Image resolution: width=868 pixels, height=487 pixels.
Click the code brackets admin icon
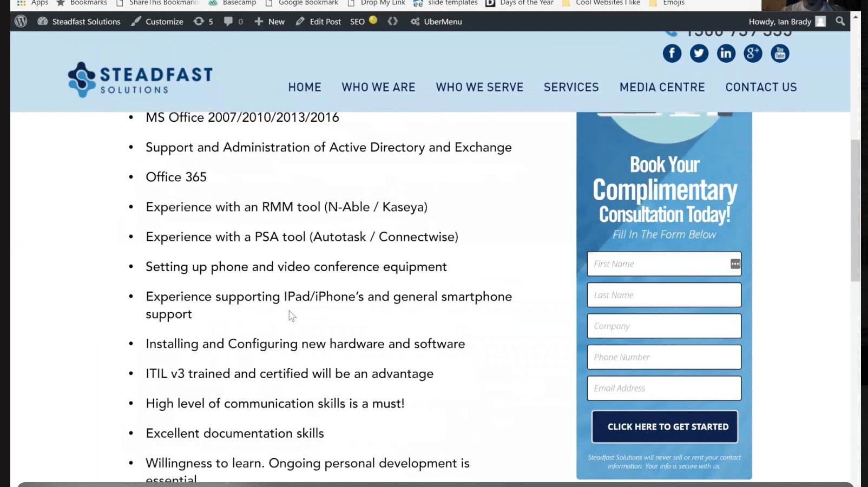(x=393, y=22)
